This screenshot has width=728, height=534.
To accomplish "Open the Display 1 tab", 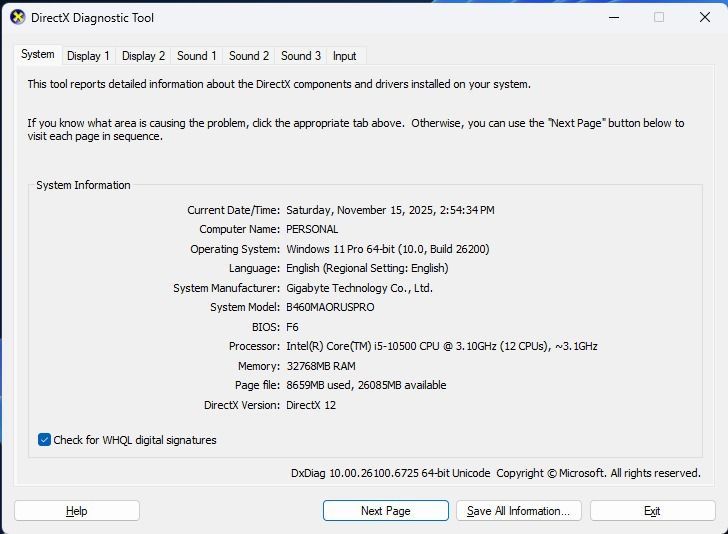I will coord(88,56).
